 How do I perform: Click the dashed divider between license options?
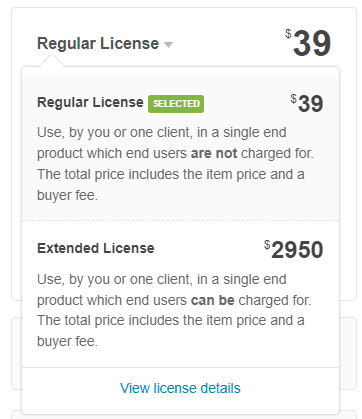180,220
